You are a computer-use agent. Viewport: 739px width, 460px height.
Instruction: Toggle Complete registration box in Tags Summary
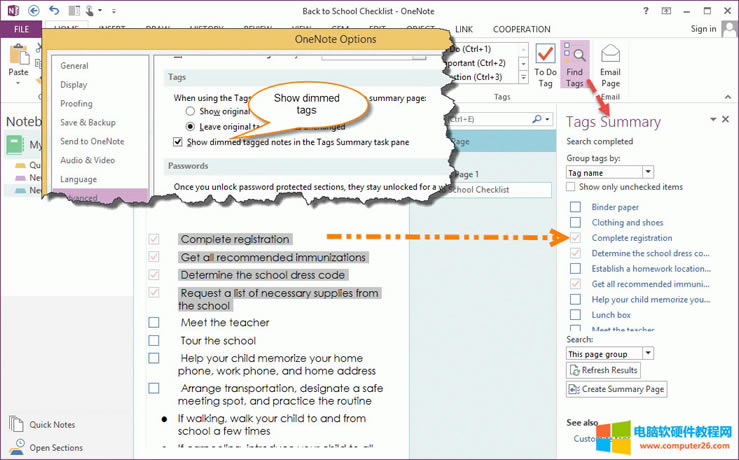coord(575,238)
